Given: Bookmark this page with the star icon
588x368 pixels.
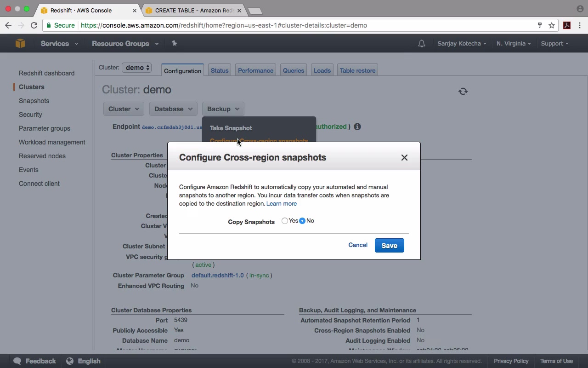Looking at the screenshot, I should 552,25.
